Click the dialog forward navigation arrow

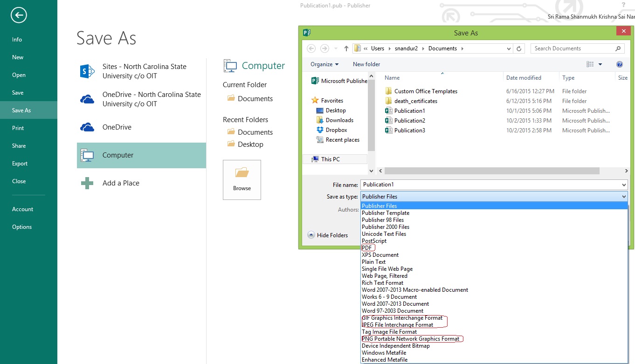pos(324,48)
